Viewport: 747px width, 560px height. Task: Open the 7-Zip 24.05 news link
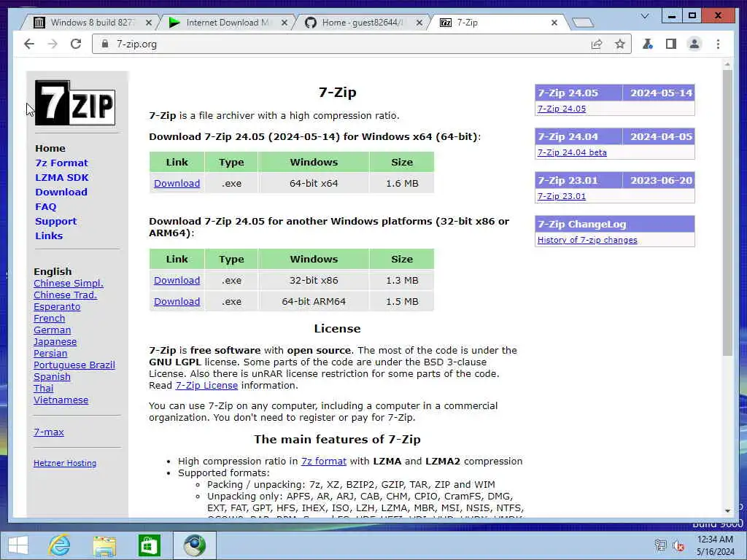[562, 109]
